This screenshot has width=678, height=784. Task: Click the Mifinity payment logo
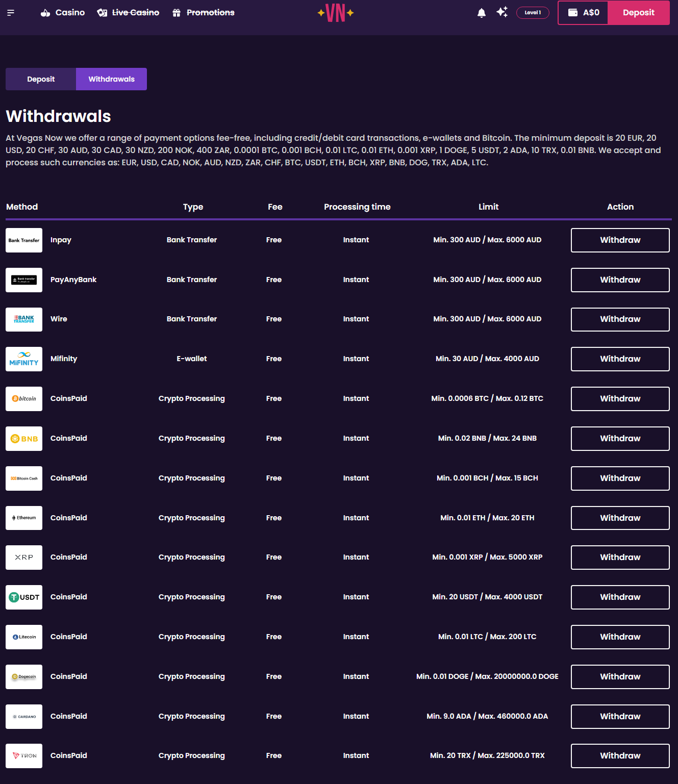(24, 359)
